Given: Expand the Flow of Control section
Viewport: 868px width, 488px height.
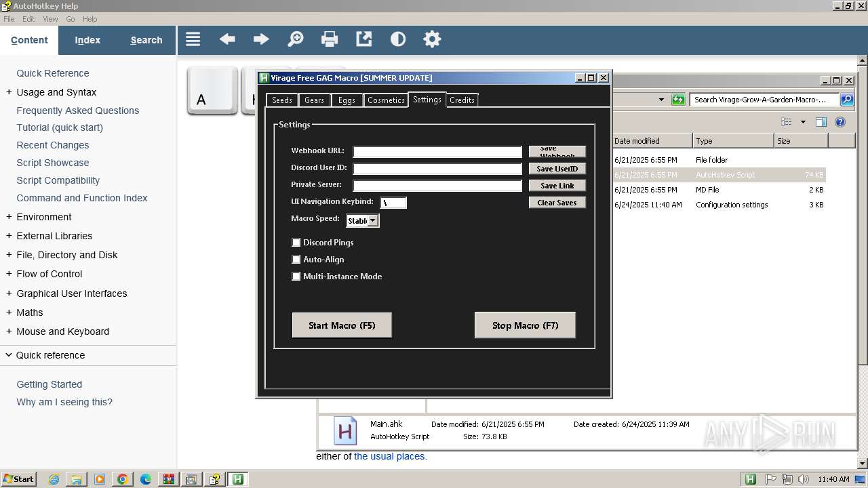Looking at the screenshot, I should tap(9, 274).
